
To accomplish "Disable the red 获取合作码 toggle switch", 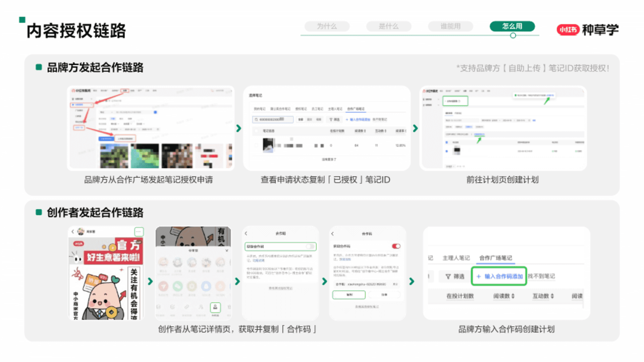I will (x=396, y=246).
